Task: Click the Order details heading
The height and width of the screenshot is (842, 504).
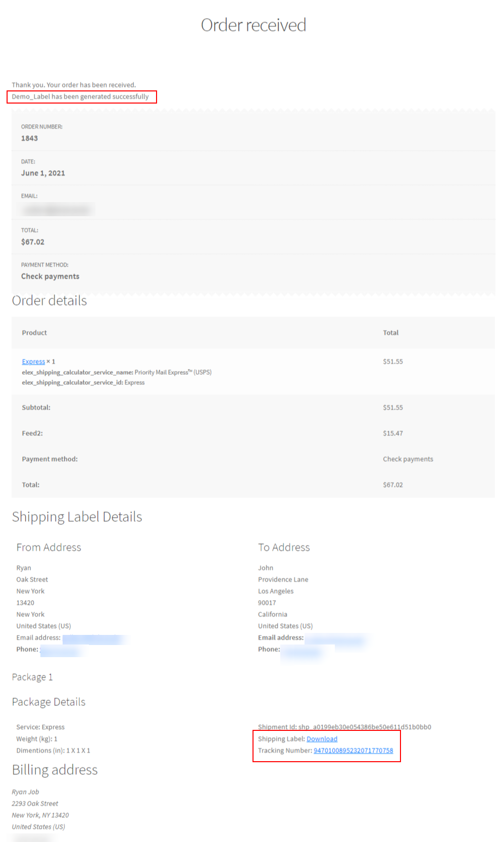Action: [x=49, y=301]
